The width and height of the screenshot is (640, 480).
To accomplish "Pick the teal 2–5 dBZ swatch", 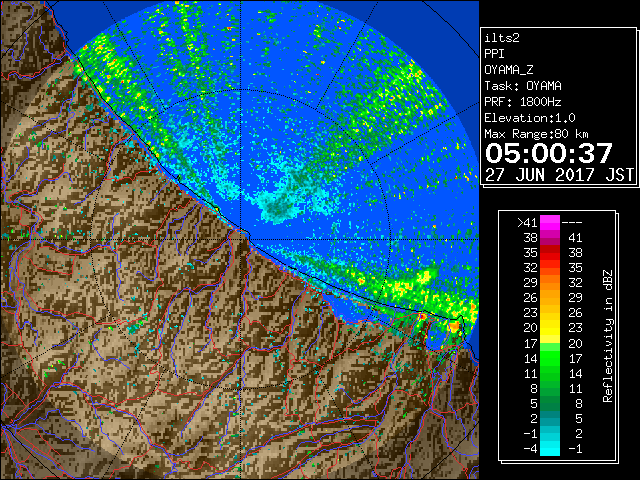I will pyautogui.click(x=550, y=418).
